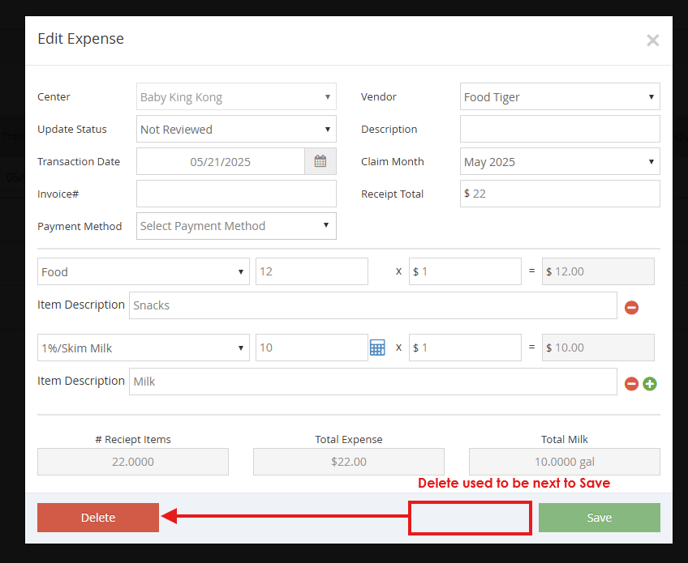The height and width of the screenshot is (563, 688).
Task: Open the Food category dropdown
Action: (x=143, y=272)
